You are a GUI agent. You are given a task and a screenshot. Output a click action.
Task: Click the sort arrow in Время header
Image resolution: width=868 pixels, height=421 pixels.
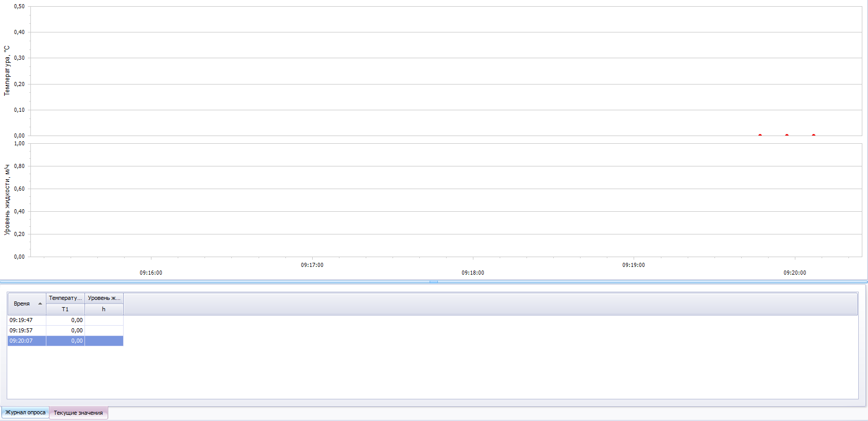[40, 304]
